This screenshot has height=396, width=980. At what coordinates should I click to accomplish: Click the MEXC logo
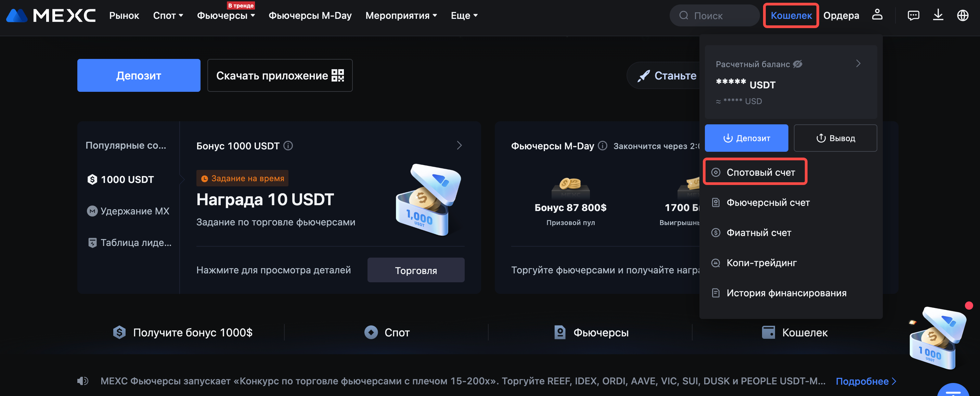(x=51, y=16)
